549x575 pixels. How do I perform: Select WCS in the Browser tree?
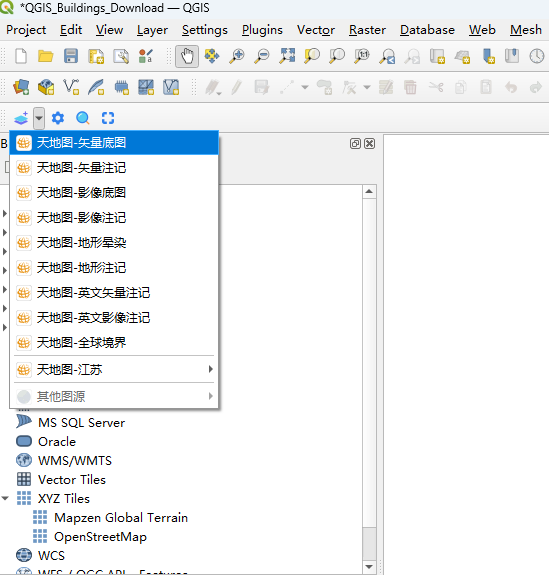click(51, 556)
